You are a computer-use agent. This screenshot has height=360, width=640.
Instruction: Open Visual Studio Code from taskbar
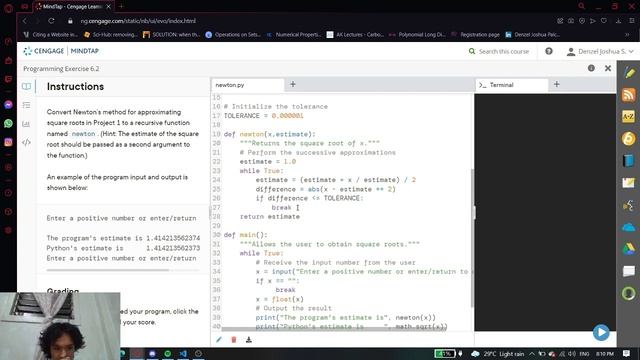point(183,353)
